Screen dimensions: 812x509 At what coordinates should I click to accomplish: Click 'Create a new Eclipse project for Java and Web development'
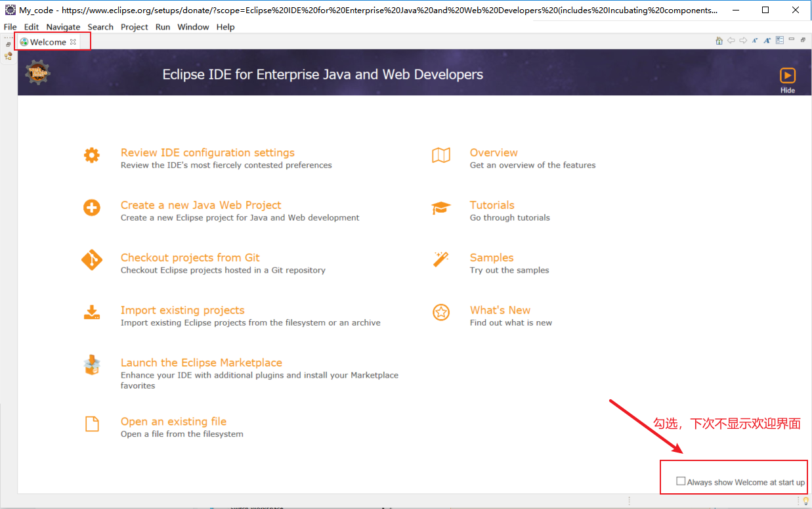[x=240, y=218]
